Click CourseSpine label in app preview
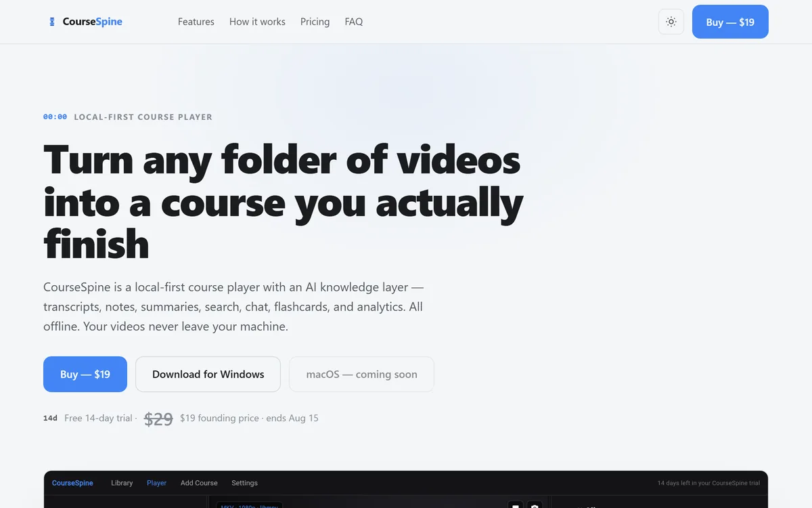 coord(72,483)
